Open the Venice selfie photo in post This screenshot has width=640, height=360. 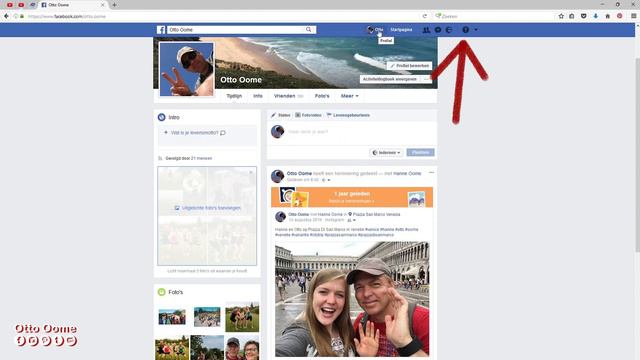click(x=352, y=299)
